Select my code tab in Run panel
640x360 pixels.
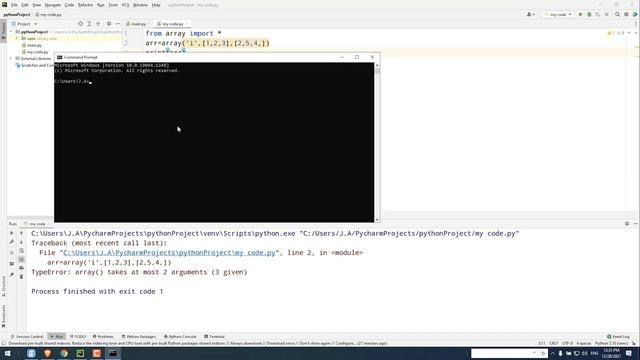tap(37, 224)
